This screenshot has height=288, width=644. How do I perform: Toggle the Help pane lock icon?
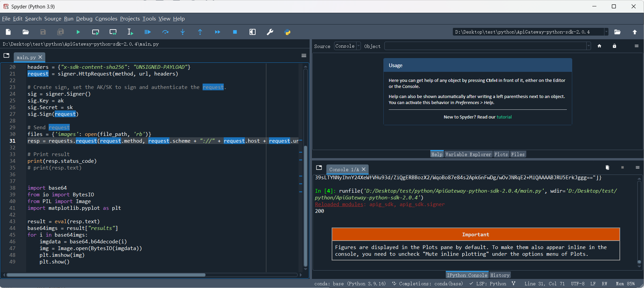pos(614,46)
